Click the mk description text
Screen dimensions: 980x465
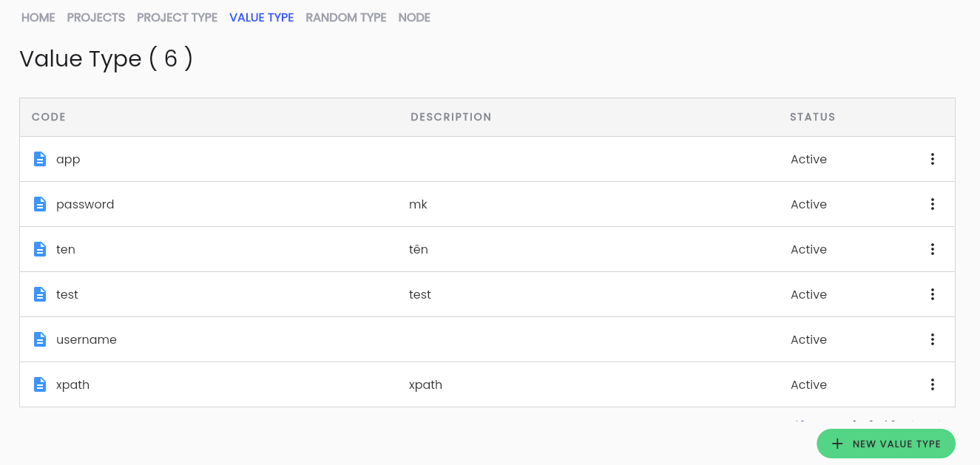coord(418,204)
